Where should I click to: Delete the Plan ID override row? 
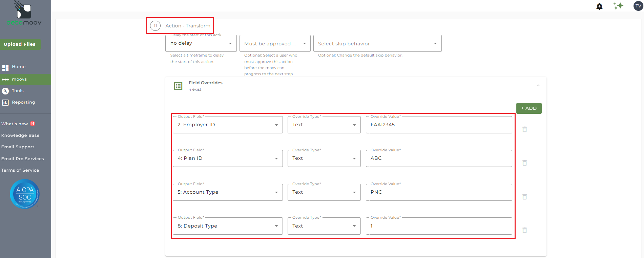[x=524, y=163]
